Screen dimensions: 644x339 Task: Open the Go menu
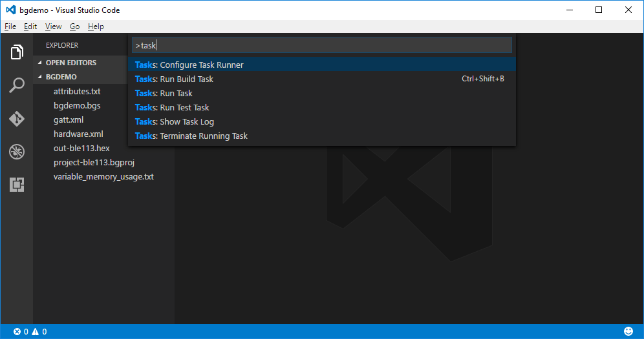[75, 26]
